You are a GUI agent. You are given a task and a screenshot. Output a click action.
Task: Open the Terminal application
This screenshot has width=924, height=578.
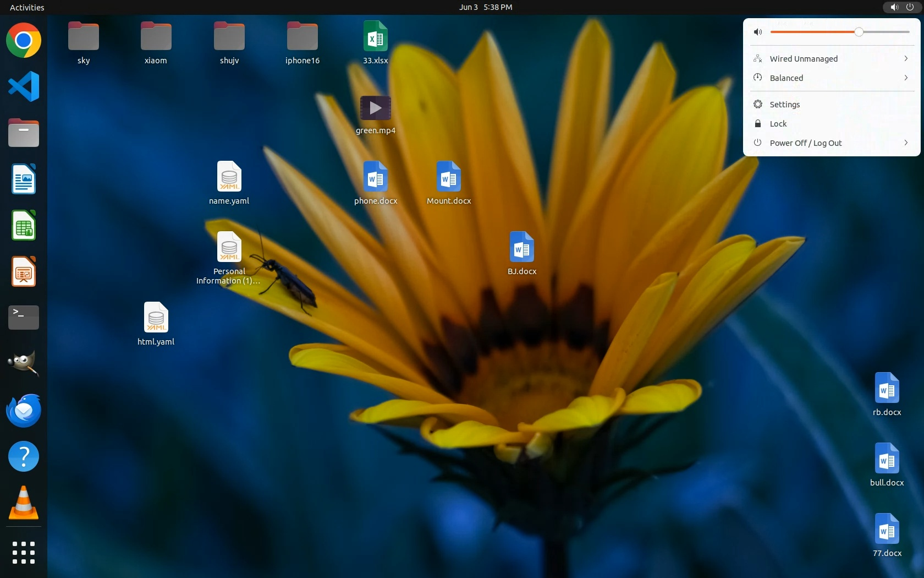24,318
